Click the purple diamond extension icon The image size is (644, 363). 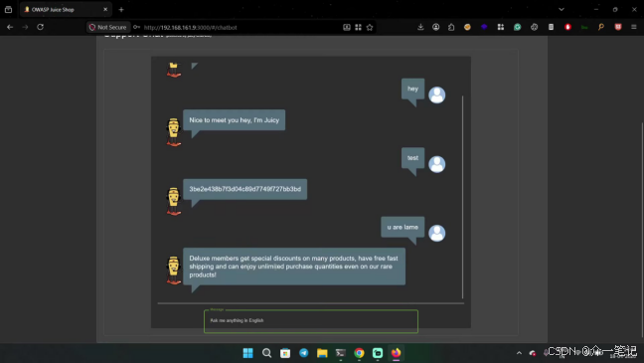click(x=484, y=27)
